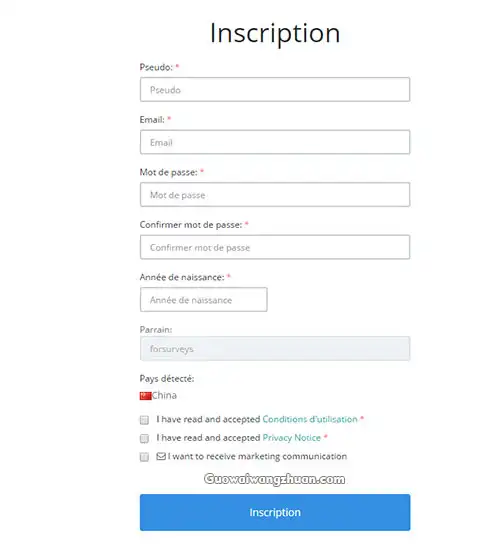Image resolution: width=500 pixels, height=548 pixels.
Task: Focus the Pseudo input field
Action: [275, 89]
